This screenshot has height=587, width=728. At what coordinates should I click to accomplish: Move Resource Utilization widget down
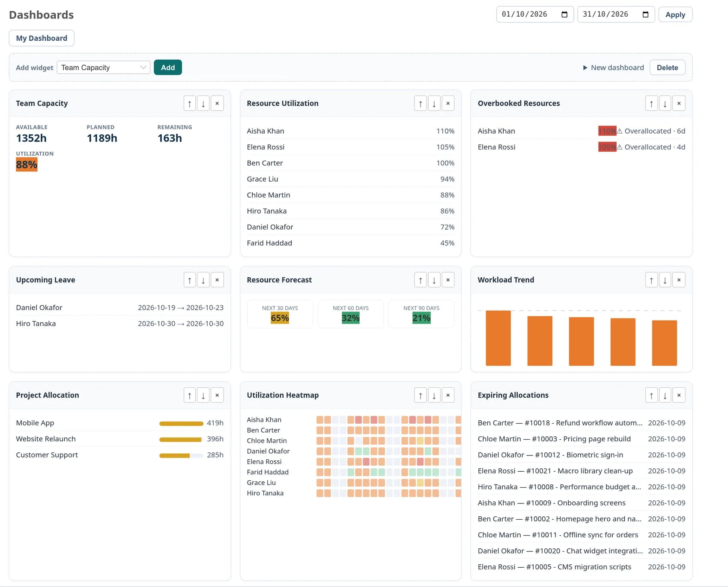[x=434, y=103]
